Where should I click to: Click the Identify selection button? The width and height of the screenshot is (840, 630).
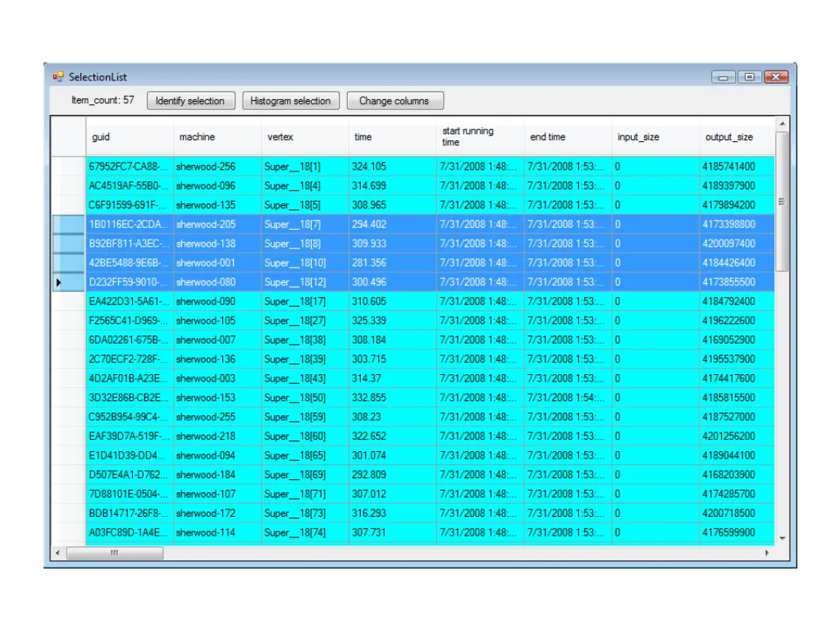click(x=190, y=101)
